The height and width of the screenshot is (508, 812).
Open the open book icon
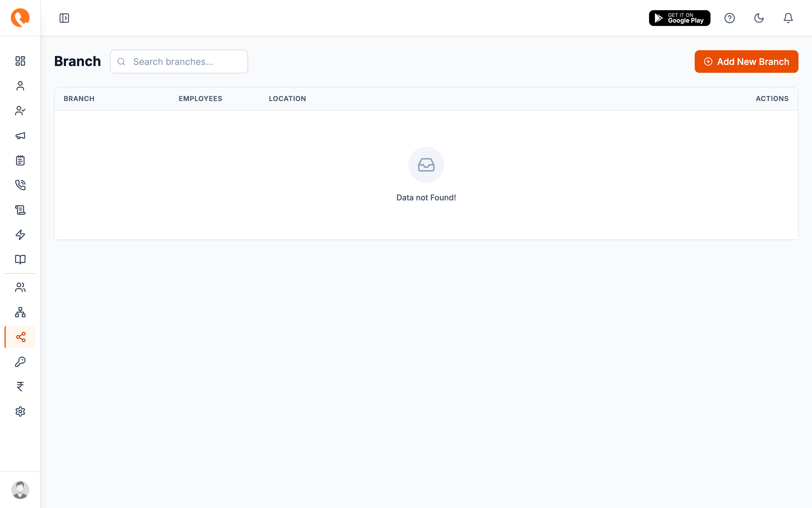pos(20,259)
